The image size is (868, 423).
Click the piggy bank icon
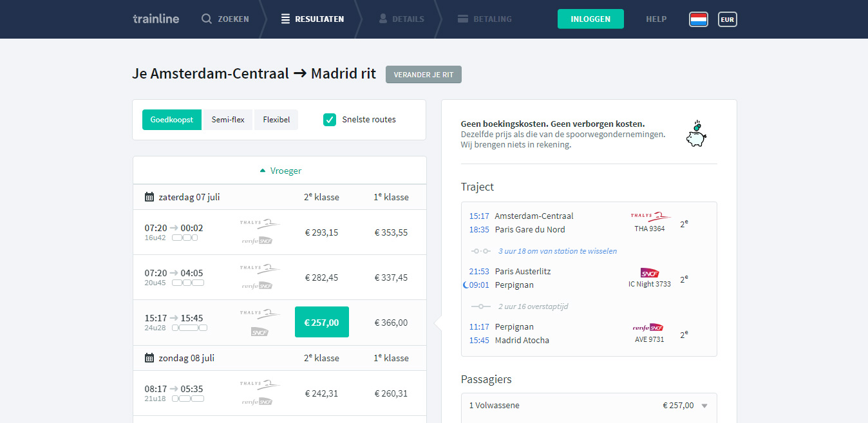pyautogui.click(x=696, y=134)
